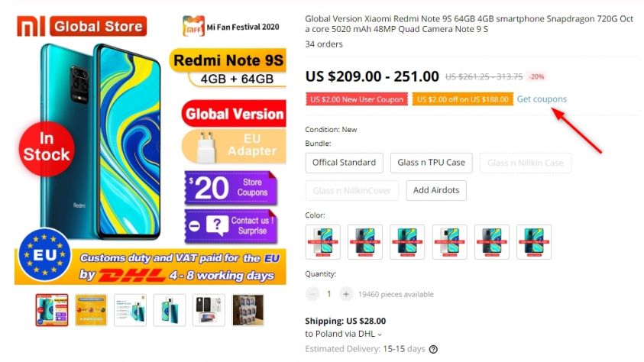Select the Offical Standard bundle option
The image size is (644, 362).
point(345,163)
